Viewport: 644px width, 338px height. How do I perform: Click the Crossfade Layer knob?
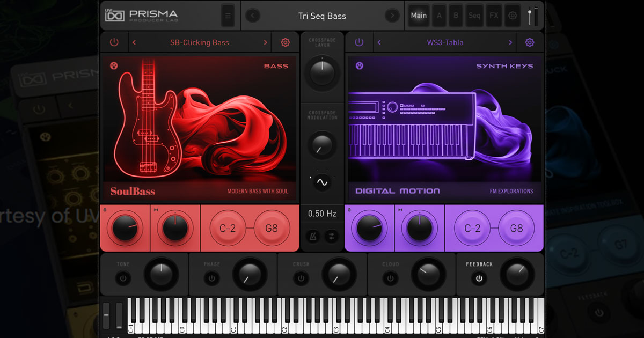pyautogui.click(x=322, y=72)
